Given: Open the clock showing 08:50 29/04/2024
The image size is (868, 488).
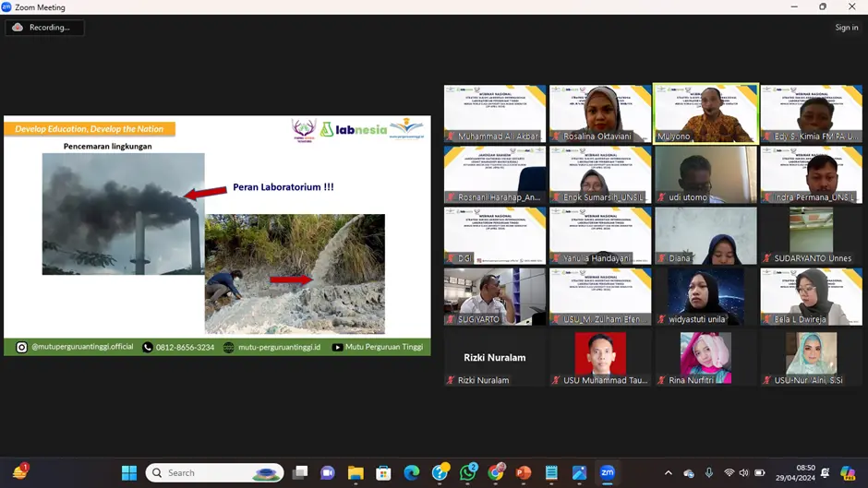Looking at the screenshot, I should pos(795,472).
